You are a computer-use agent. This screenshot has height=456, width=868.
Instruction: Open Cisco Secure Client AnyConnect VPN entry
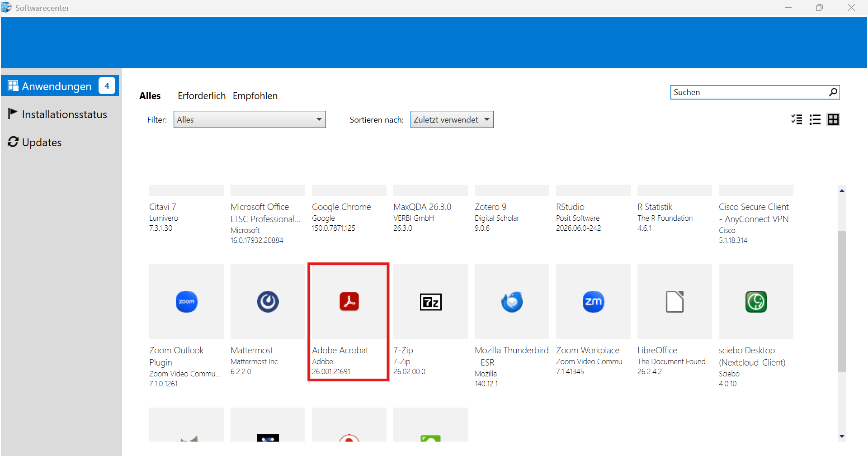pos(756,215)
